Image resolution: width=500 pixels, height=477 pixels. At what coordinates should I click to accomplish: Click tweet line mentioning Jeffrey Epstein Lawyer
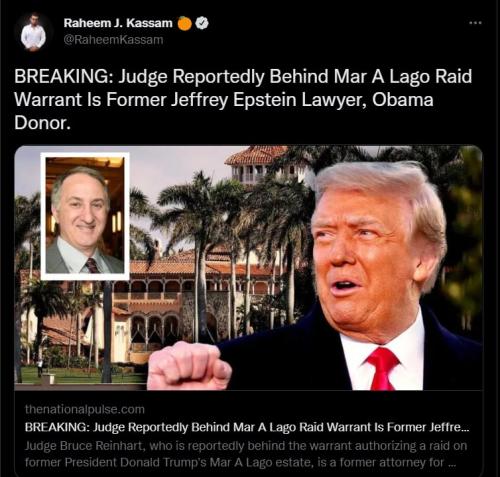[224, 100]
